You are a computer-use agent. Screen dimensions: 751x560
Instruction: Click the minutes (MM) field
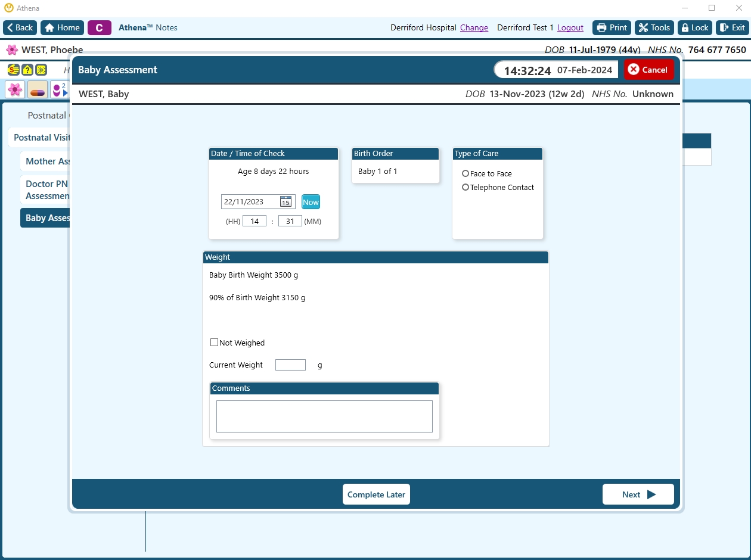coord(290,221)
